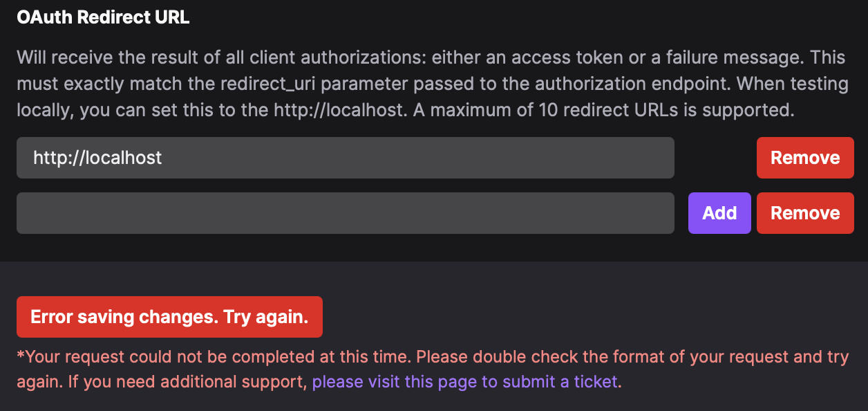This screenshot has width=868, height=411.
Task: Delete the localhost entry using its Remove button
Action: tap(805, 158)
